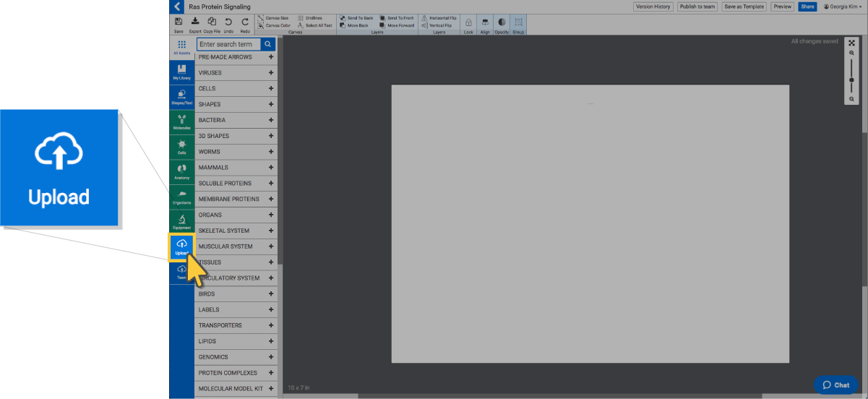Apply Vertical Flip
868x399 pixels.
(437, 25)
